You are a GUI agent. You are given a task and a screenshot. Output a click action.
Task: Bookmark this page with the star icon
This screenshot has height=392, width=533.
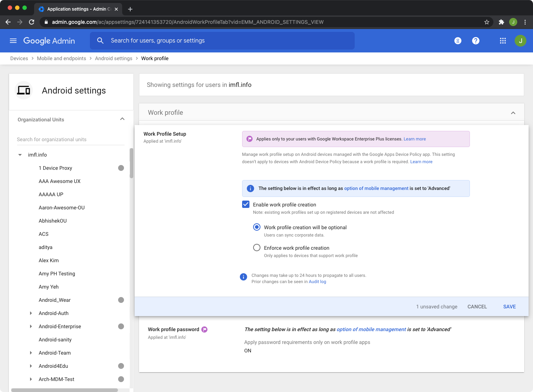coord(487,22)
